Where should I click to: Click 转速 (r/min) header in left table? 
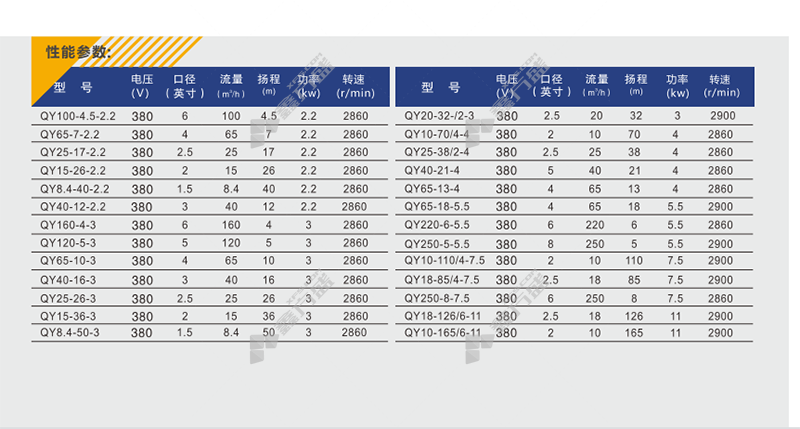[x=354, y=86]
